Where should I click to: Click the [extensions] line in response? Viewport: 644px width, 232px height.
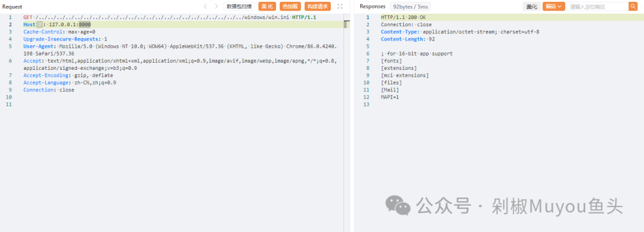tap(399, 68)
